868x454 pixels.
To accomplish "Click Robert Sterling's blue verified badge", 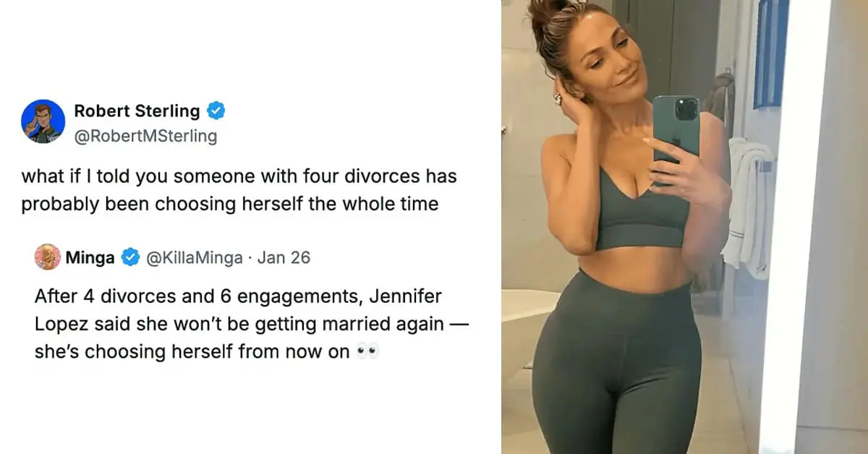I will click(216, 111).
